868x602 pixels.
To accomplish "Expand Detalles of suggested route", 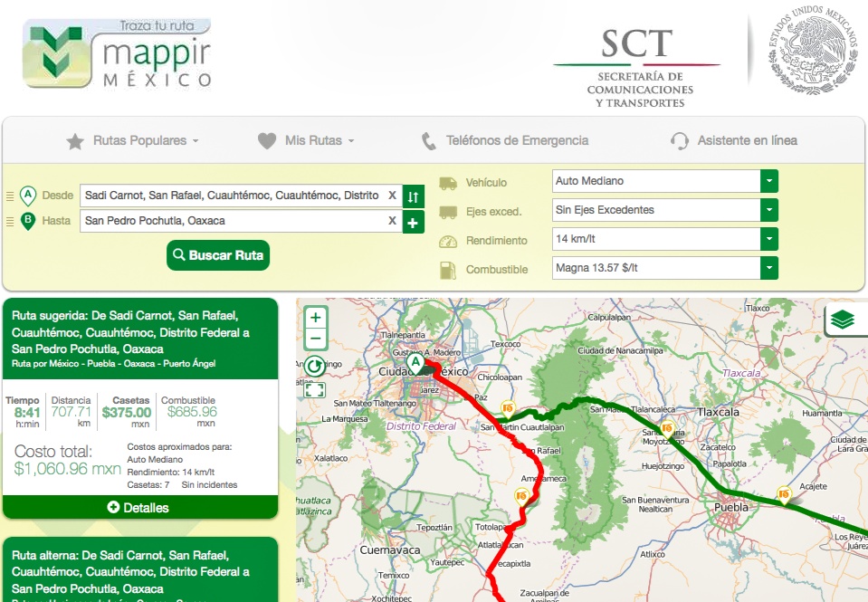I will [139, 508].
